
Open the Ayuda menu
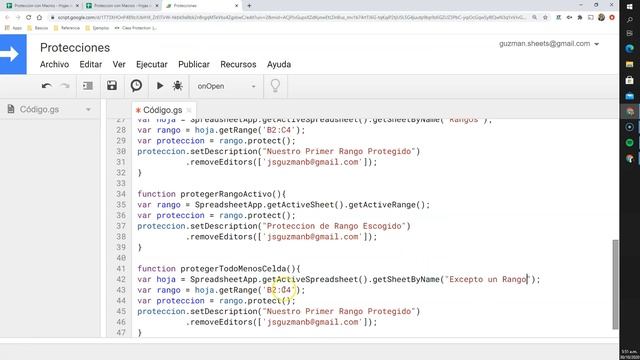(x=279, y=64)
